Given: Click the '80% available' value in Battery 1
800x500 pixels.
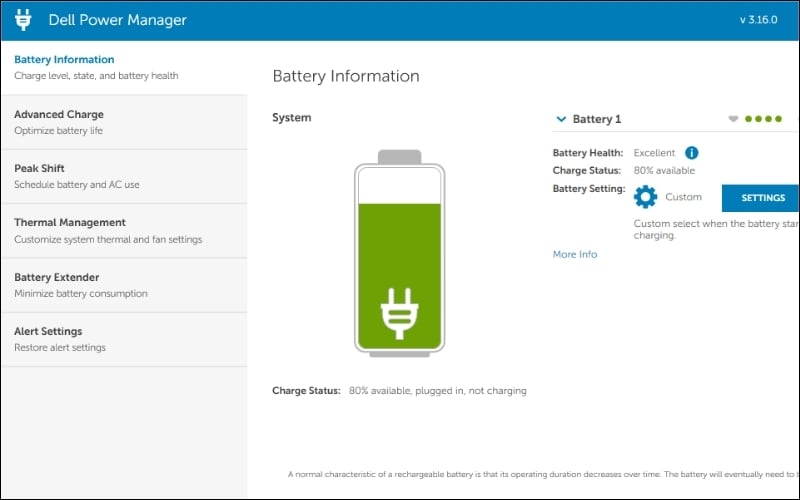Looking at the screenshot, I should click(x=664, y=170).
